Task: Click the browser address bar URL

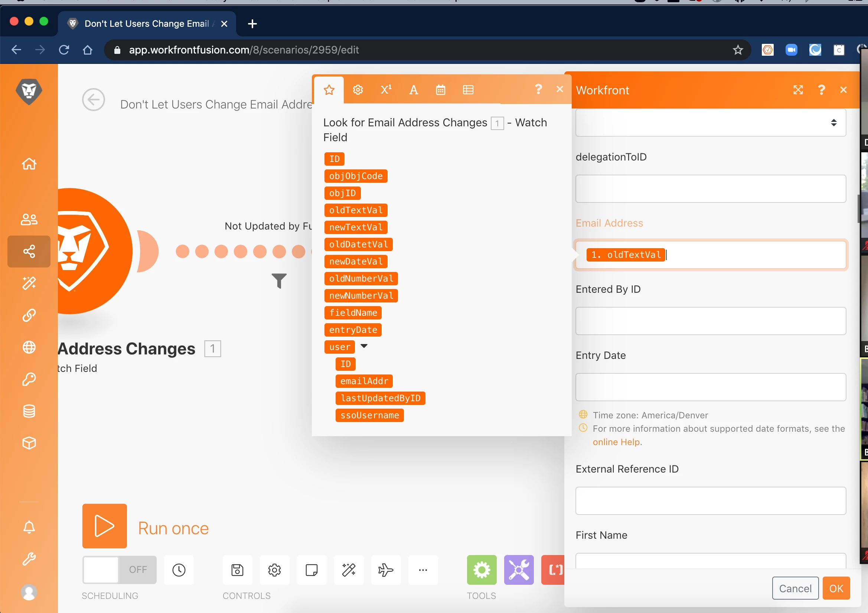Action: [x=244, y=50]
